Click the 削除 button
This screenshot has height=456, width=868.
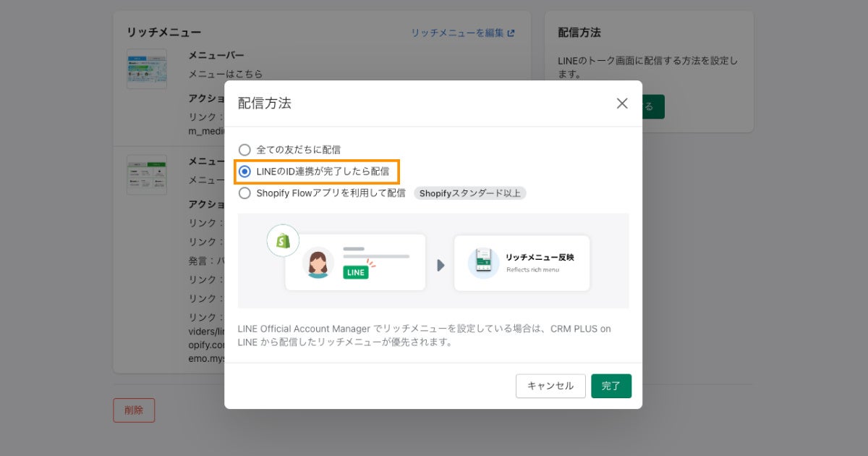click(134, 410)
